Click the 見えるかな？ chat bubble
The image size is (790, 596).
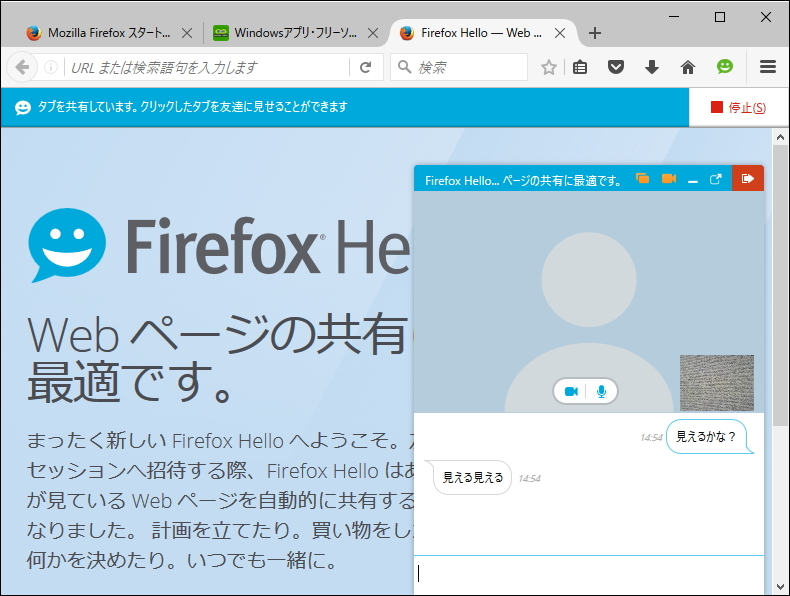click(709, 437)
